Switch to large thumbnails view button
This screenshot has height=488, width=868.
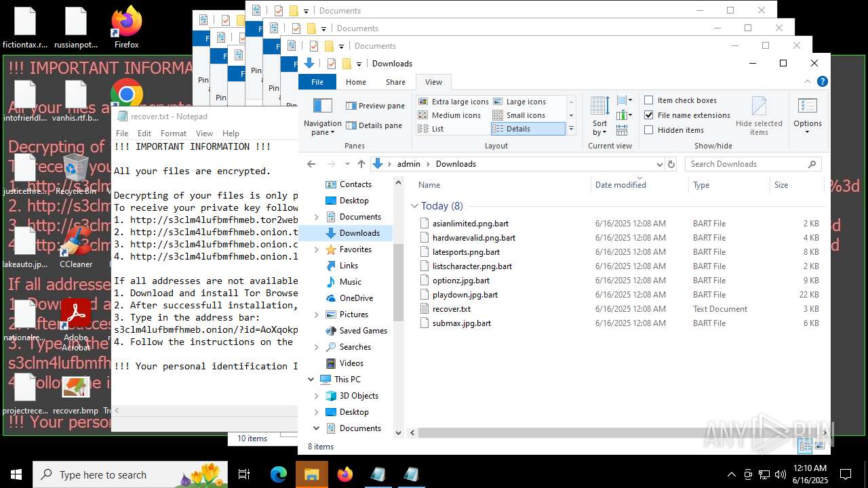(820, 446)
